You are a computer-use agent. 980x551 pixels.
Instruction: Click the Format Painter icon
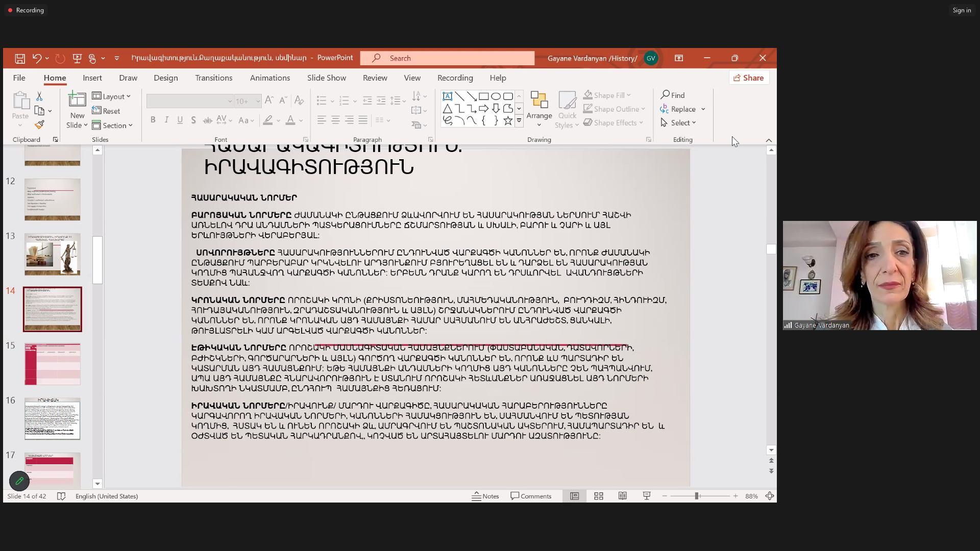click(x=40, y=125)
